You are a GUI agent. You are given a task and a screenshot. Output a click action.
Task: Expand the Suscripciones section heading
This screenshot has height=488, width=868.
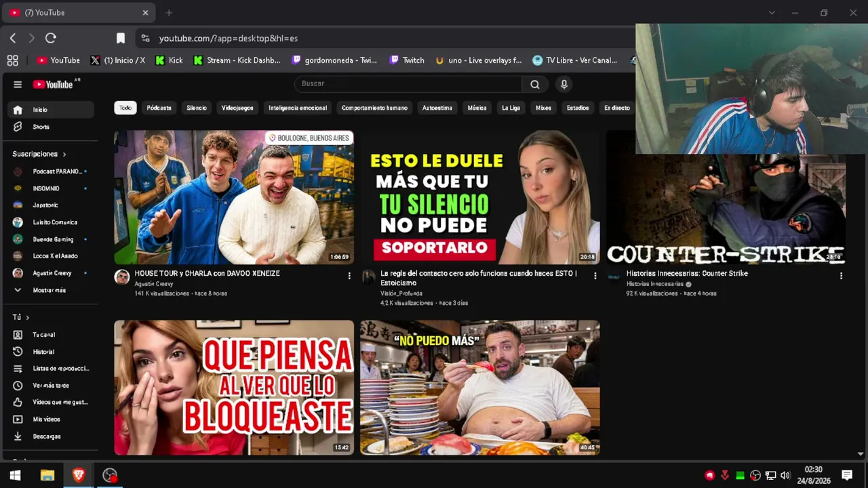39,154
